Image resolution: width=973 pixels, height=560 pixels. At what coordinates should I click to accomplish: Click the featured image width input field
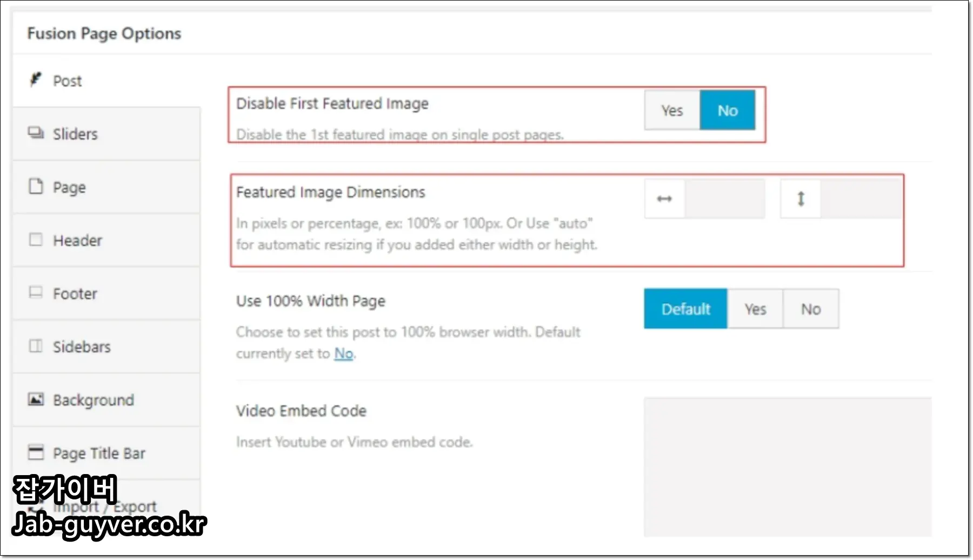(726, 198)
